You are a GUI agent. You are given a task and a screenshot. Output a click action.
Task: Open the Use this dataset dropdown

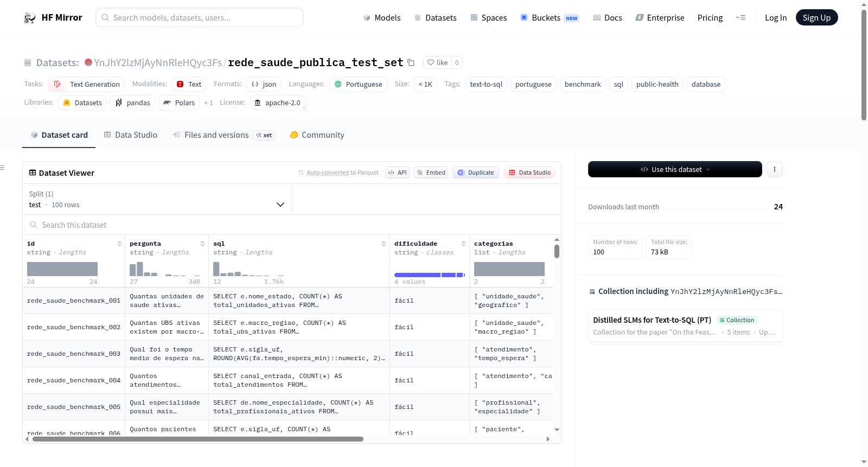click(x=675, y=169)
